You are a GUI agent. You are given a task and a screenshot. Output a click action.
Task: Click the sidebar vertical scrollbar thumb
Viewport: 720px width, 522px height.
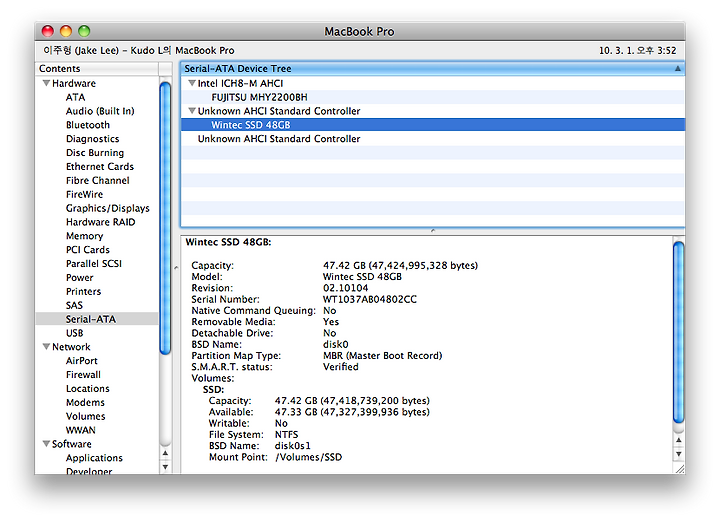[x=165, y=218]
